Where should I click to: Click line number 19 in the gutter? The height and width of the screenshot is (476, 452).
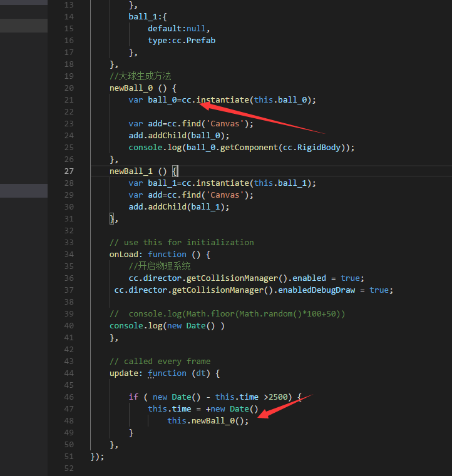click(x=69, y=76)
